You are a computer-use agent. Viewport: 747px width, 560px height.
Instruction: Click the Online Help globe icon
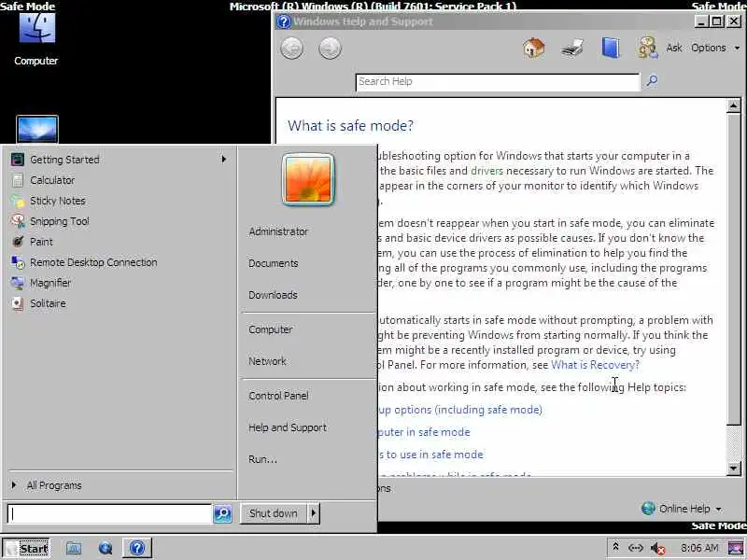tap(648, 509)
